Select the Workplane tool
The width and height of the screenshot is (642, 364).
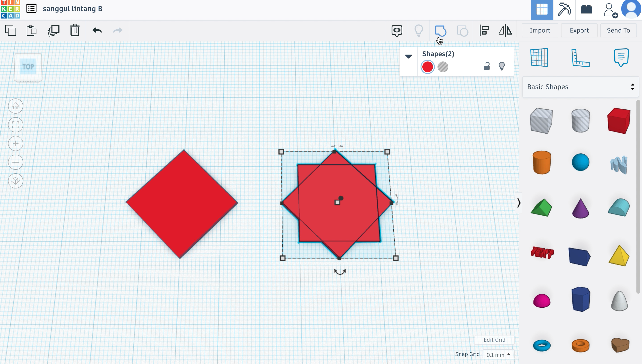[539, 57]
